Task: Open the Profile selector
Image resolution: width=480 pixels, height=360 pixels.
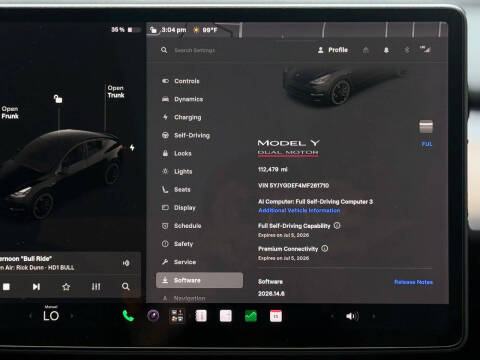Action: 333,50
